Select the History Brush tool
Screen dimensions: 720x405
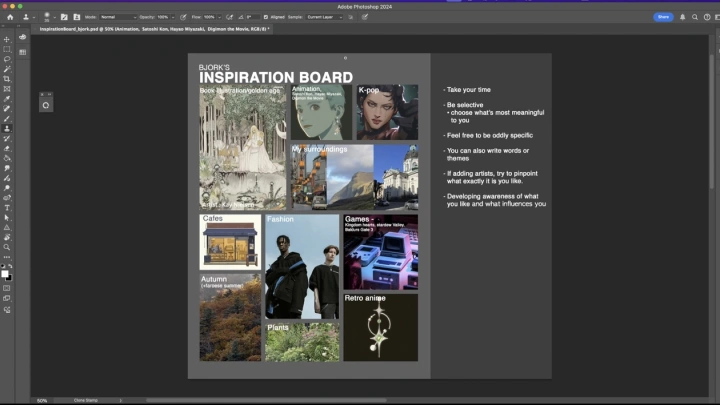[6, 138]
